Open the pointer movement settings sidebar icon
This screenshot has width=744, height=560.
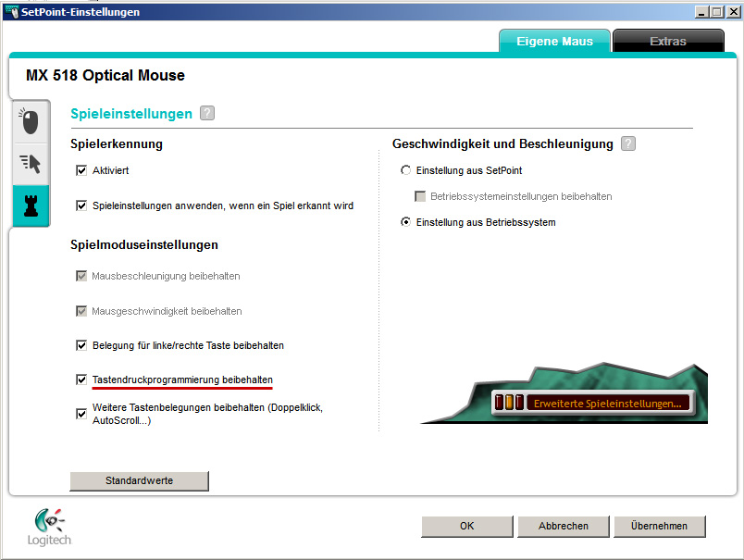[x=31, y=164]
